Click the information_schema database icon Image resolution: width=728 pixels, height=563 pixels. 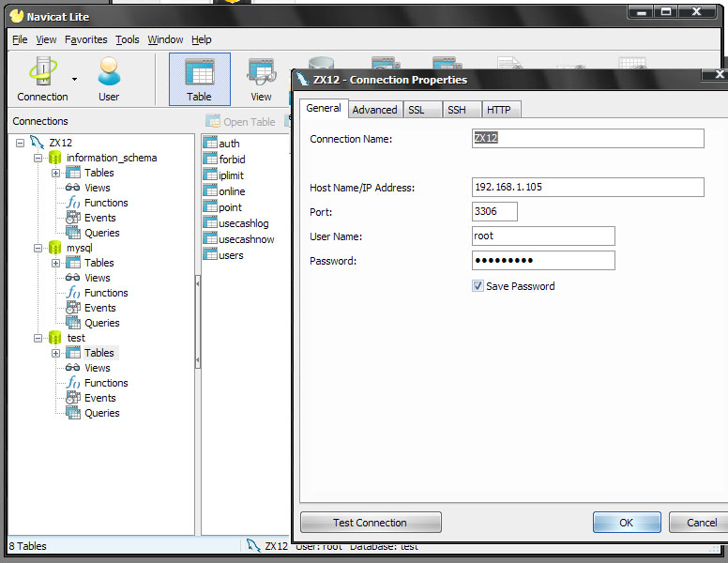[x=54, y=158]
